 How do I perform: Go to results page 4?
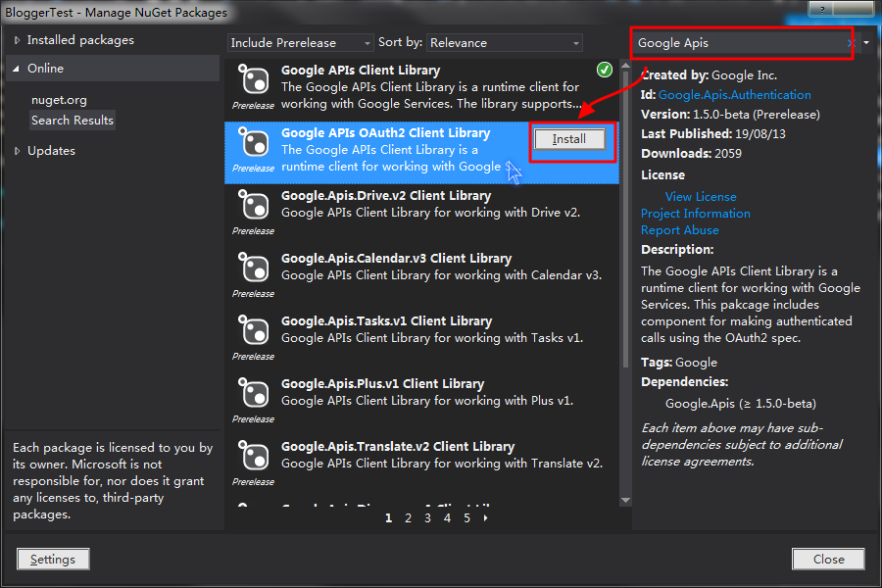pyautogui.click(x=447, y=518)
